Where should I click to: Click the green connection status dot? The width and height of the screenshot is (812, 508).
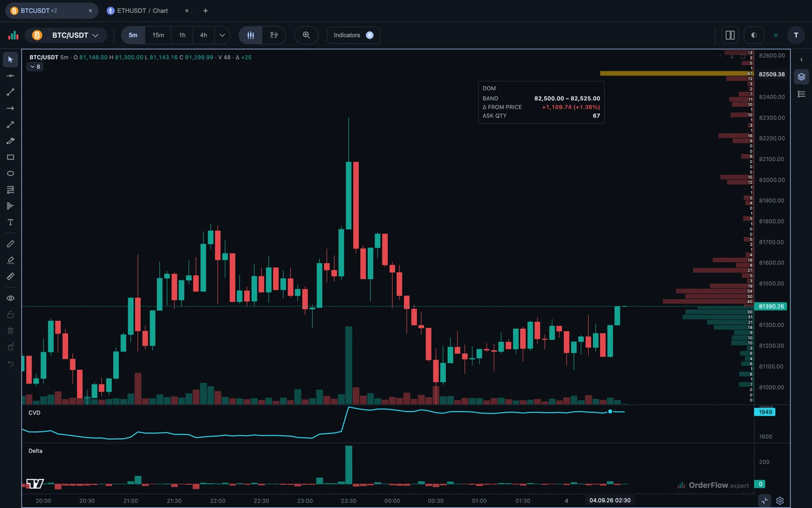(x=775, y=35)
